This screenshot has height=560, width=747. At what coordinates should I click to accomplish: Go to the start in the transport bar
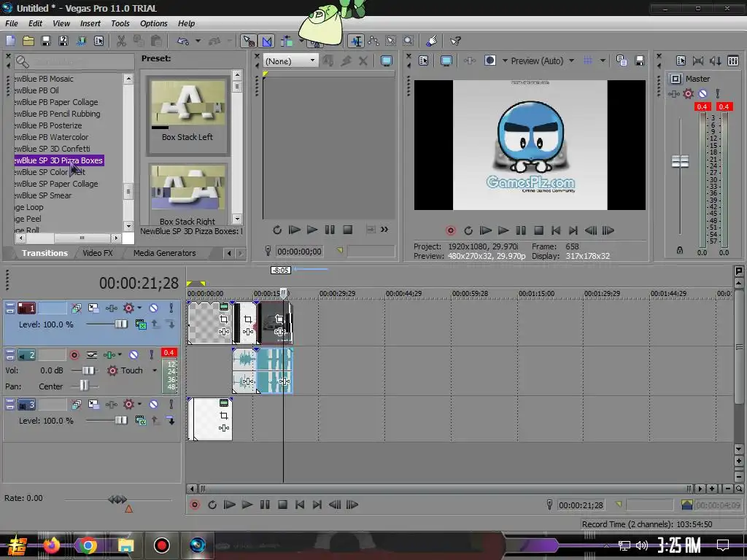coord(300,505)
